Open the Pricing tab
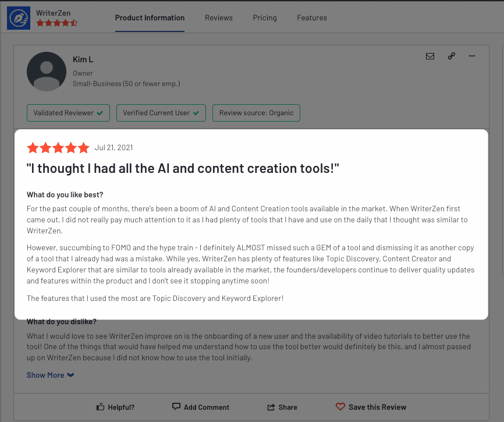Image resolution: width=504 pixels, height=422 pixels. (x=265, y=17)
